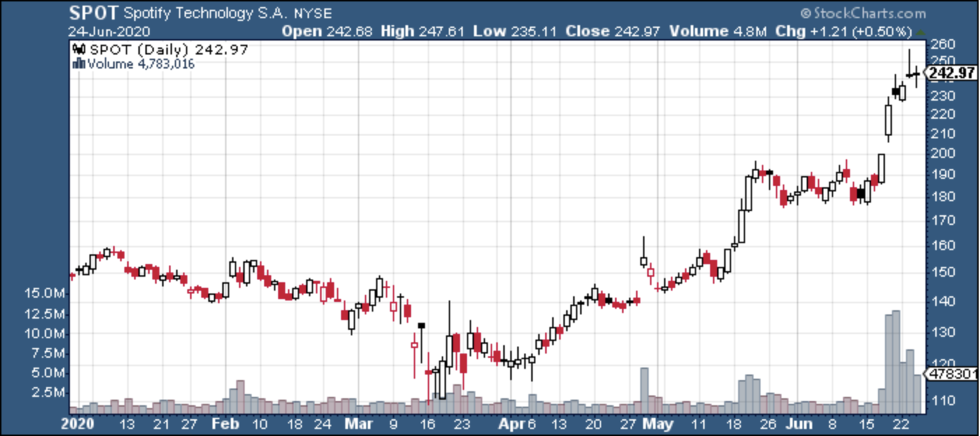Click the 110 price axis label

pyautogui.click(x=944, y=402)
